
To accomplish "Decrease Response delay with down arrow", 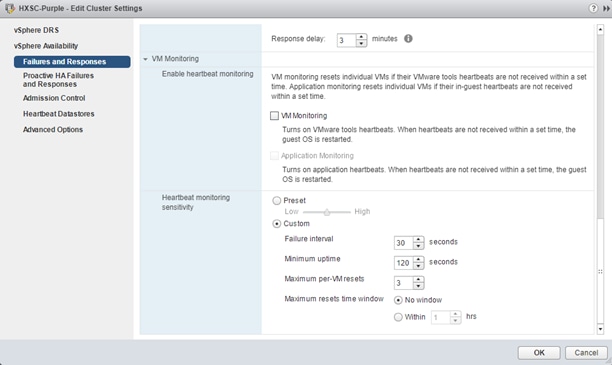I will 361,43.
